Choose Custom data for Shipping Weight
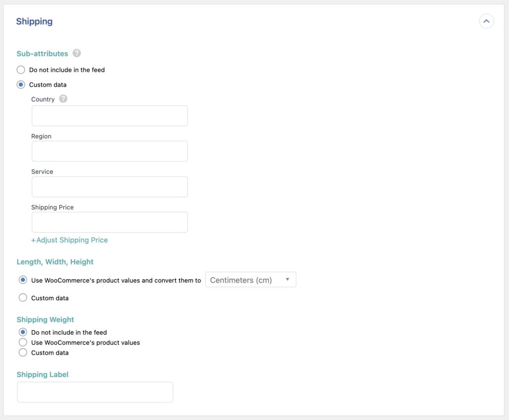The height and width of the screenshot is (420, 509). click(x=23, y=352)
